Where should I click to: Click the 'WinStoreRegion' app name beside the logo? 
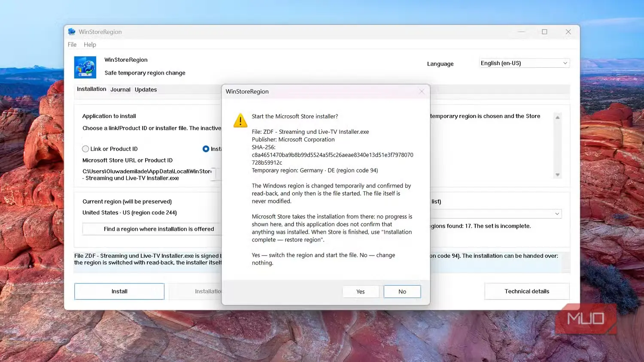pyautogui.click(x=126, y=60)
